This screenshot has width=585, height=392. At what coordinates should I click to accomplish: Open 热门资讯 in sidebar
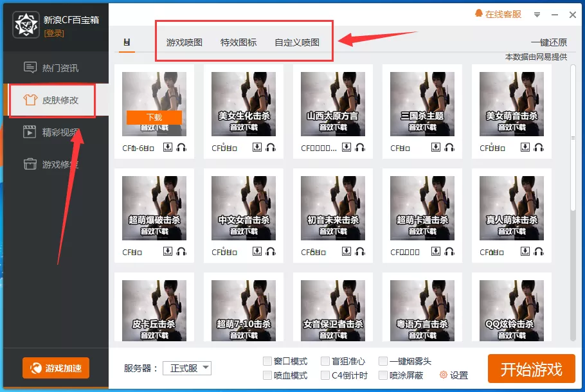pyautogui.click(x=56, y=68)
